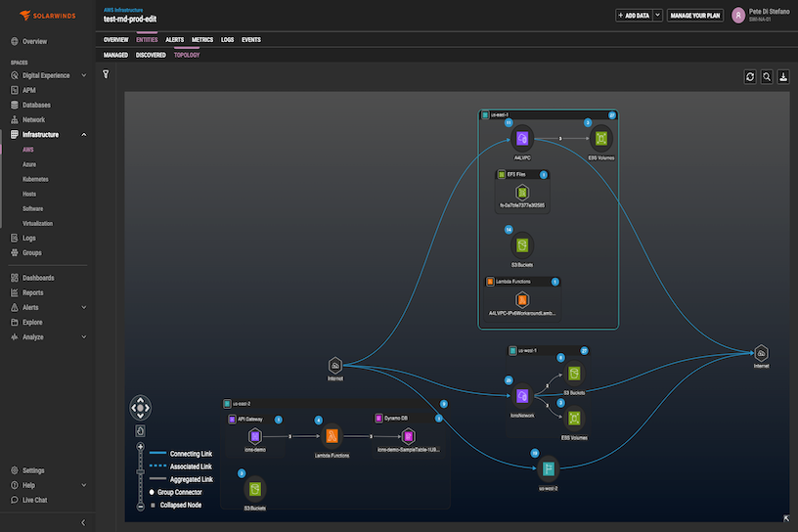798x532 pixels.
Task: Click the Manage Your Plan button
Action: pos(693,16)
